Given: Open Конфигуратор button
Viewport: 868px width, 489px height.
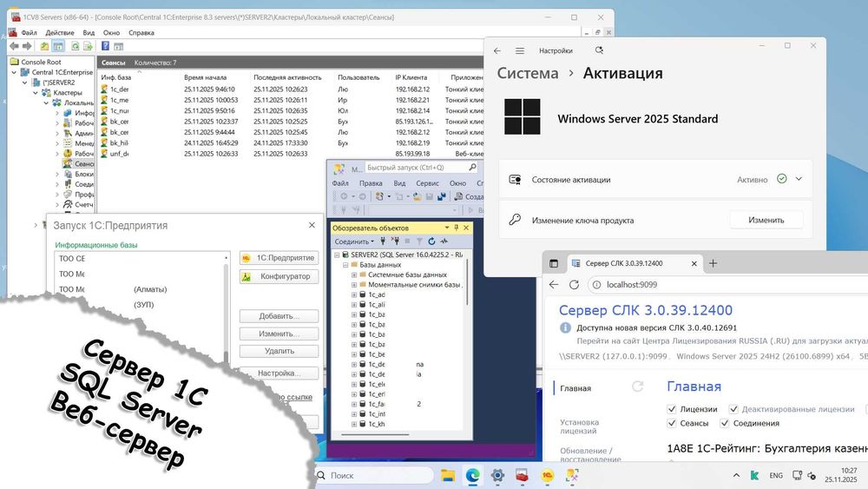Looking at the screenshot, I should point(279,276).
